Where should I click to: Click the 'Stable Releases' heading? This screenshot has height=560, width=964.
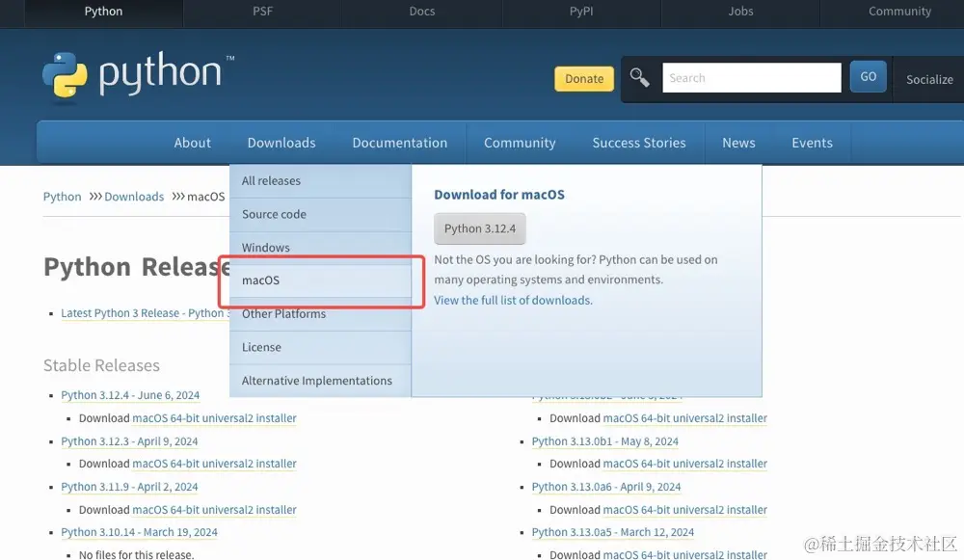click(x=101, y=365)
